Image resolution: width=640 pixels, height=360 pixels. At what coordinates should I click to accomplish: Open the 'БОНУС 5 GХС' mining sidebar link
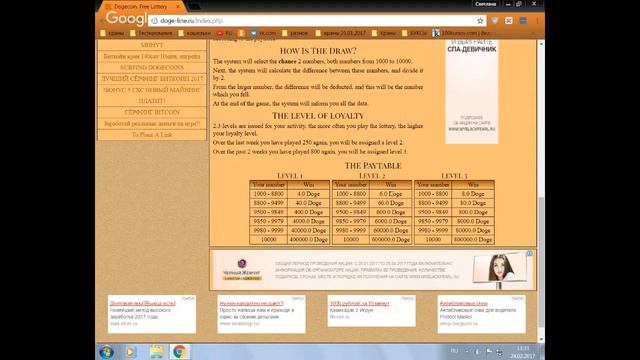point(152,95)
